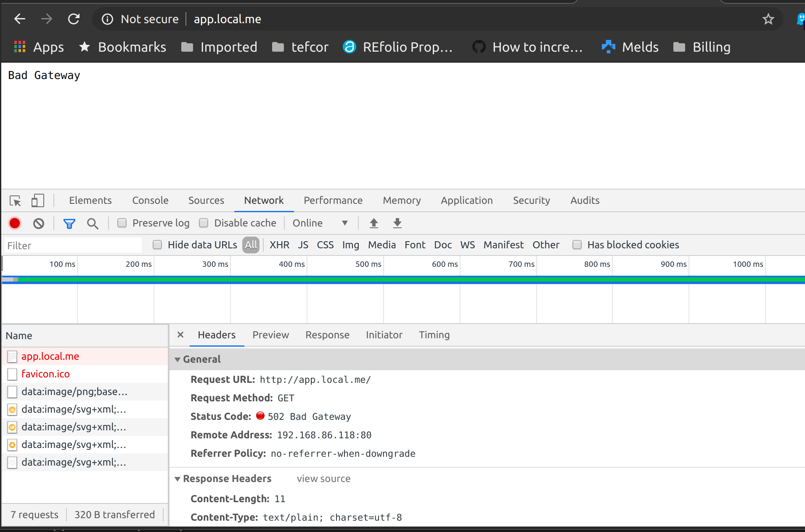Enable Disable cache
805x532 pixels.
click(x=204, y=223)
